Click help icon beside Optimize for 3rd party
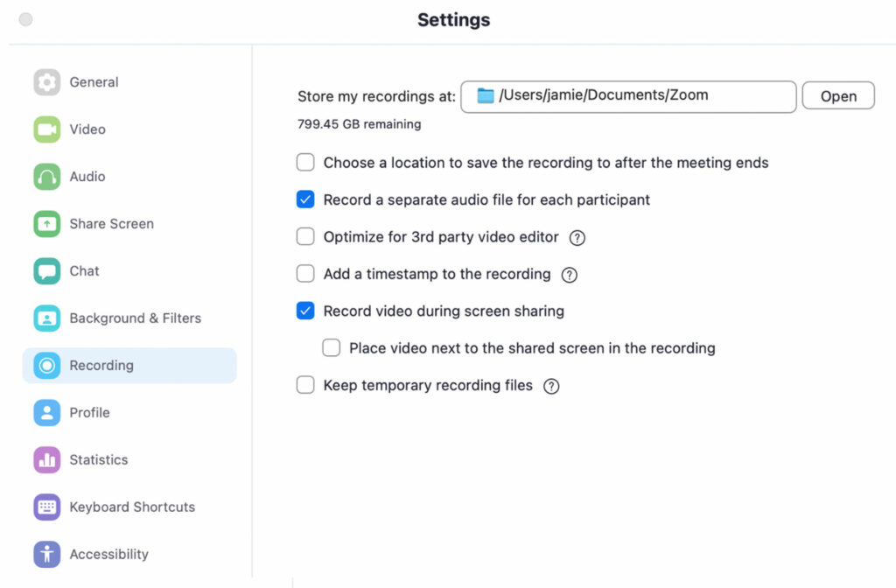 [577, 238]
